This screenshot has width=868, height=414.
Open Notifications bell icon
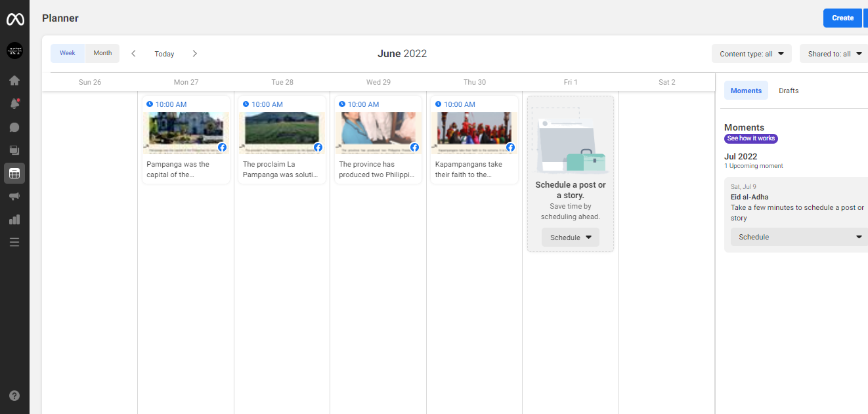14,104
